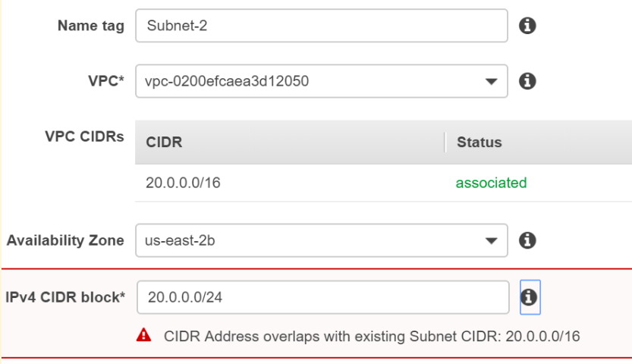Click into the Name tag field
Viewport: 632px width, 364px height.
[x=321, y=26]
